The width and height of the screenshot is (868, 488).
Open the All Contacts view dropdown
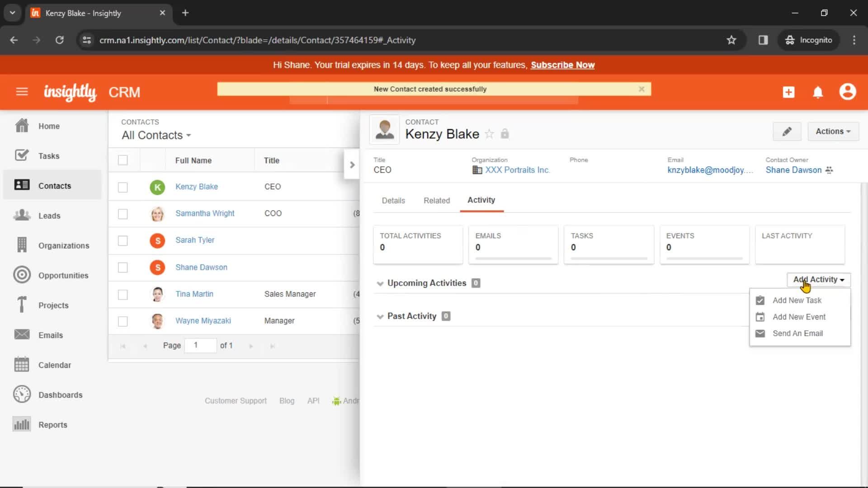tap(156, 135)
